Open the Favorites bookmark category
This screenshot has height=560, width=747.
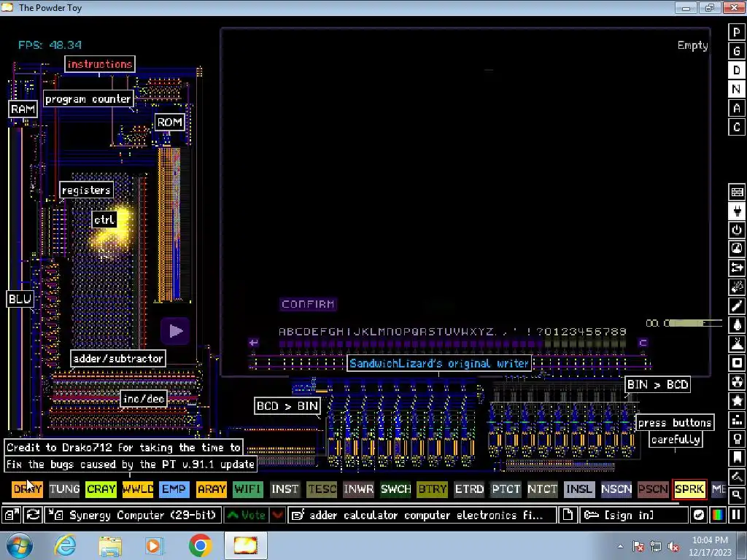[737, 458]
